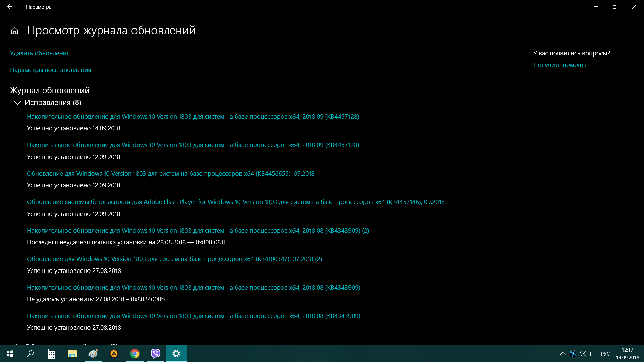This screenshot has height=362, width=644.
Task: Show hidden system tray icons
Action: [x=562, y=354]
